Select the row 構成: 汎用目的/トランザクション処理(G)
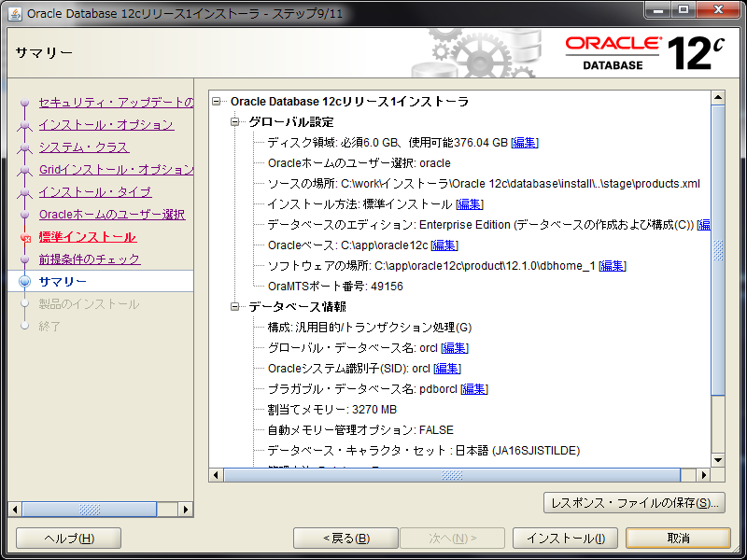The image size is (747, 560). pos(370,328)
